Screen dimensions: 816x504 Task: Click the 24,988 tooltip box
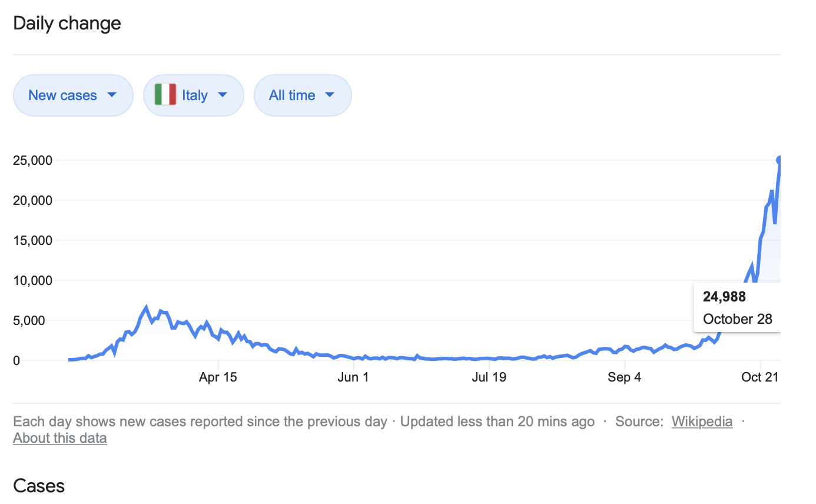(737, 307)
